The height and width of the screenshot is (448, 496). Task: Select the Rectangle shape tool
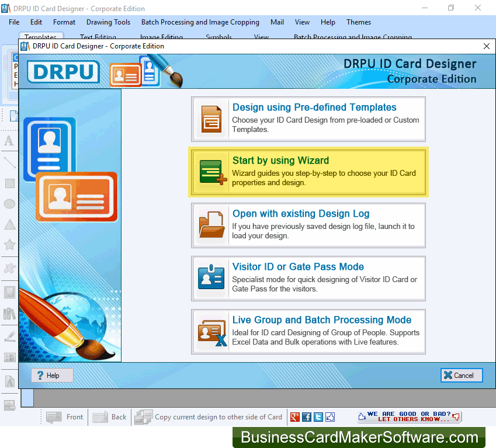(9, 183)
